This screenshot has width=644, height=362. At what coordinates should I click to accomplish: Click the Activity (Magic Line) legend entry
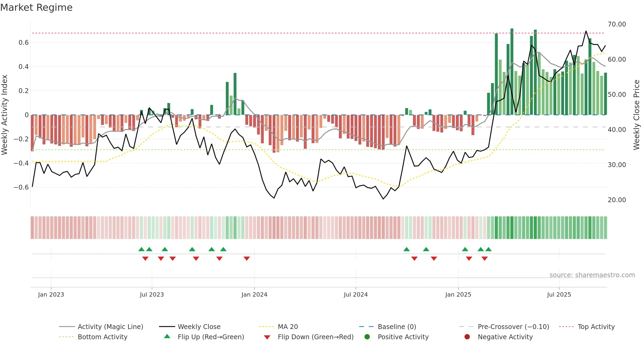[101, 327]
